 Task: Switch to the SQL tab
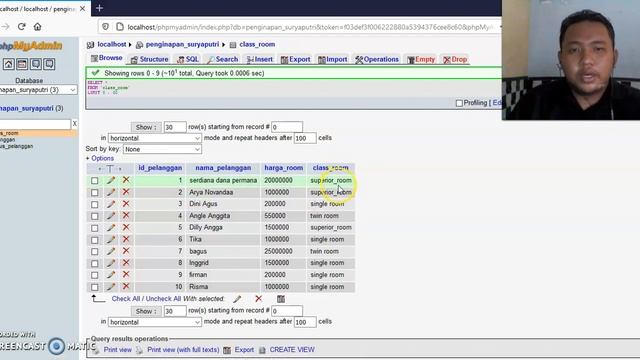point(188,60)
